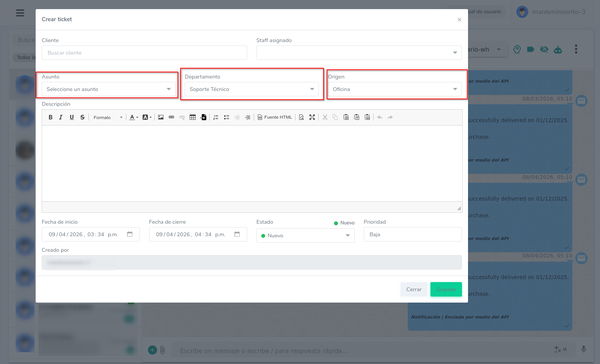Click the Cerrar button

click(414, 289)
